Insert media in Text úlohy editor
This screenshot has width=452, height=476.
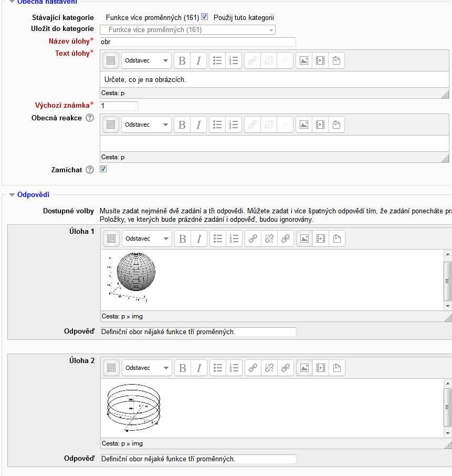click(320, 60)
